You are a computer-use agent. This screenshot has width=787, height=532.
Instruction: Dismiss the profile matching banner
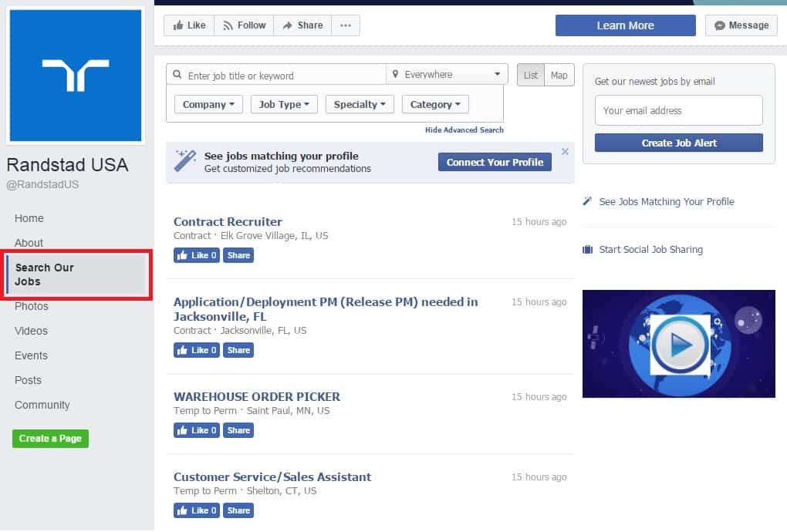[565, 152]
